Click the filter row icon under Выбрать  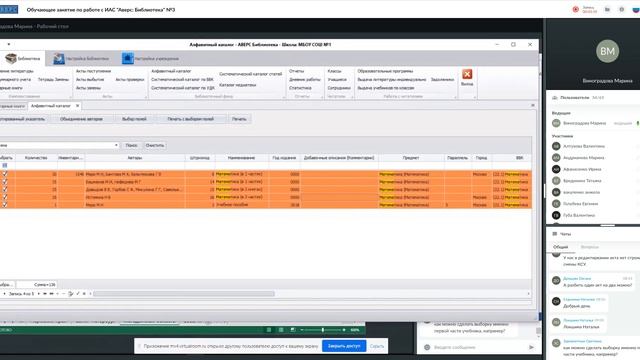click(5, 165)
